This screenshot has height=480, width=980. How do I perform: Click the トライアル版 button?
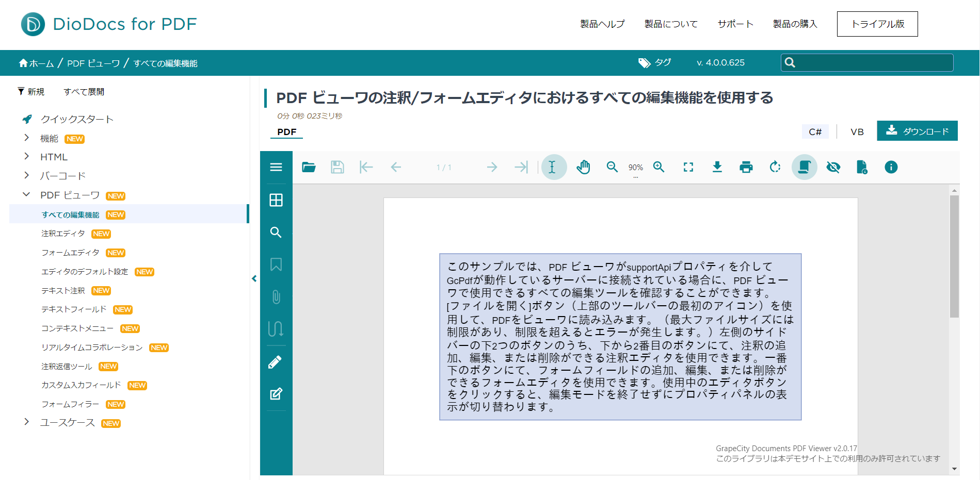click(877, 24)
